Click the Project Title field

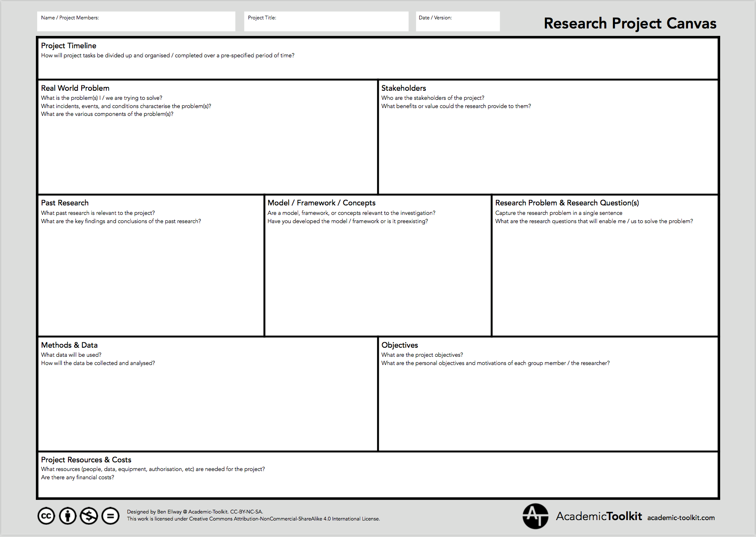pyautogui.click(x=326, y=21)
